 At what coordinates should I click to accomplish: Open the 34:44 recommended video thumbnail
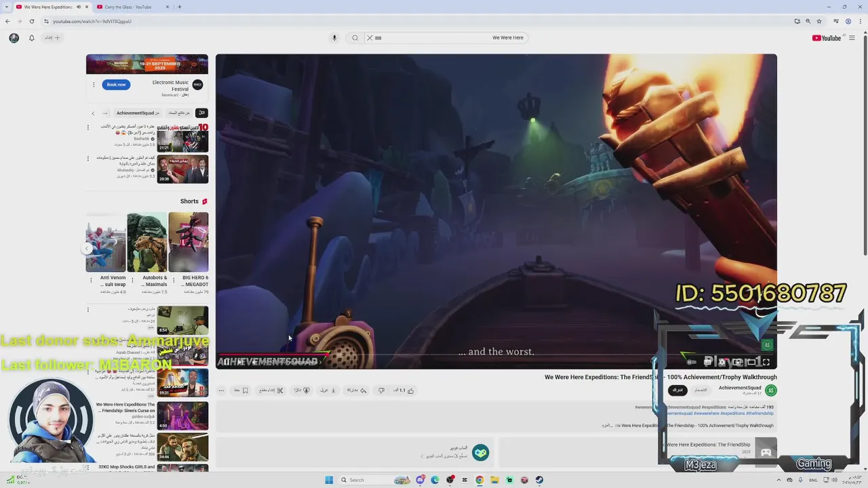click(183, 447)
